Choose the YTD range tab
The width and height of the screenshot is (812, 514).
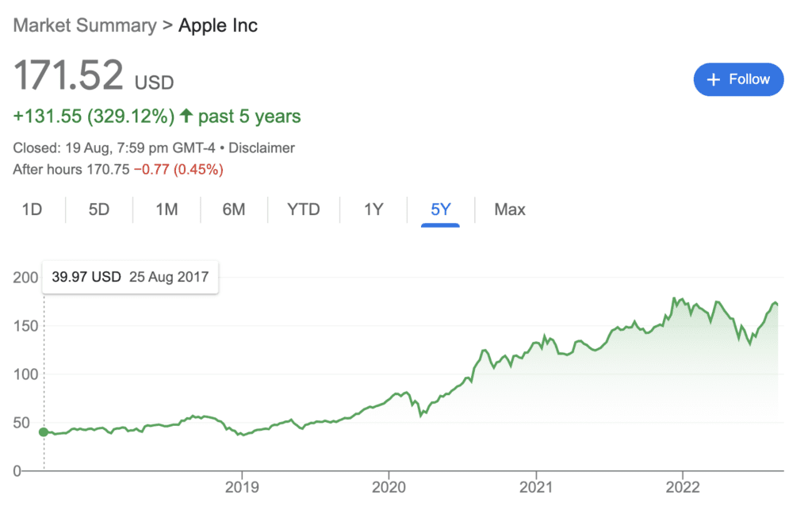pyautogui.click(x=304, y=209)
